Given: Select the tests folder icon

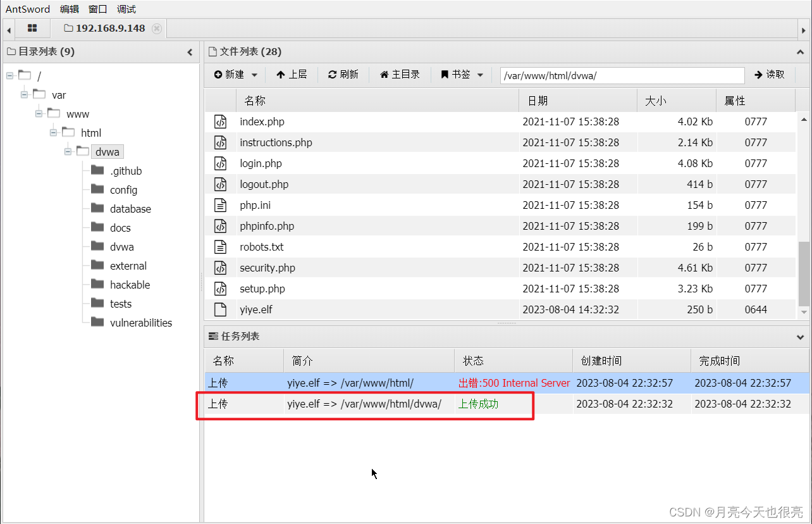Looking at the screenshot, I should click(97, 303).
